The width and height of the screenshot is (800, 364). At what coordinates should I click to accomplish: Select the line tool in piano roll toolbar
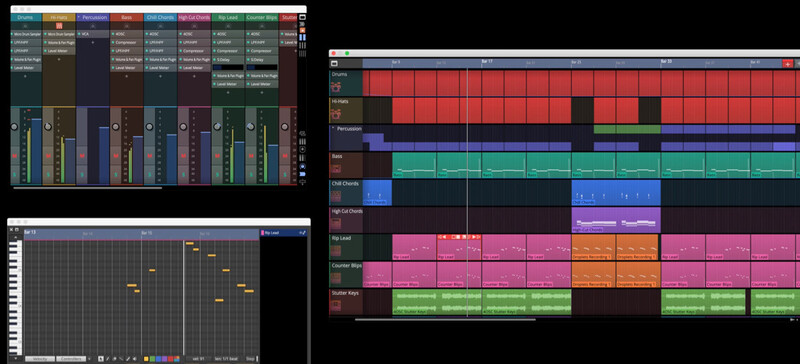121,359
